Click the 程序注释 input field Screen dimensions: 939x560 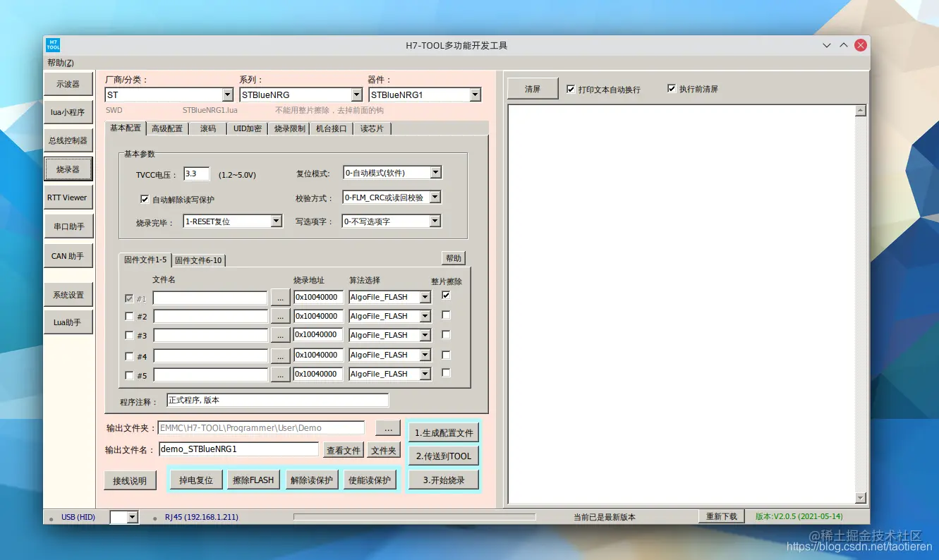click(277, 400)
